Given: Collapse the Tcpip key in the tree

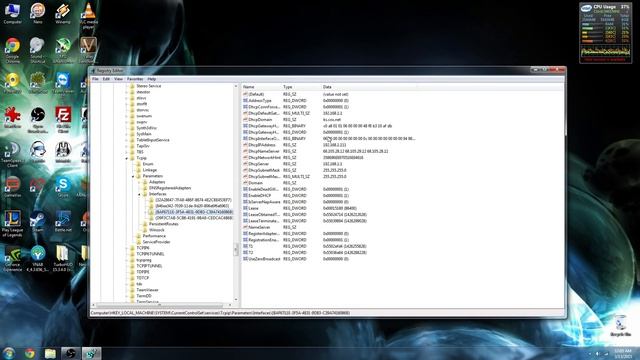Looking at the screenshot, I should pyautogui.click(x=127, y=158).
